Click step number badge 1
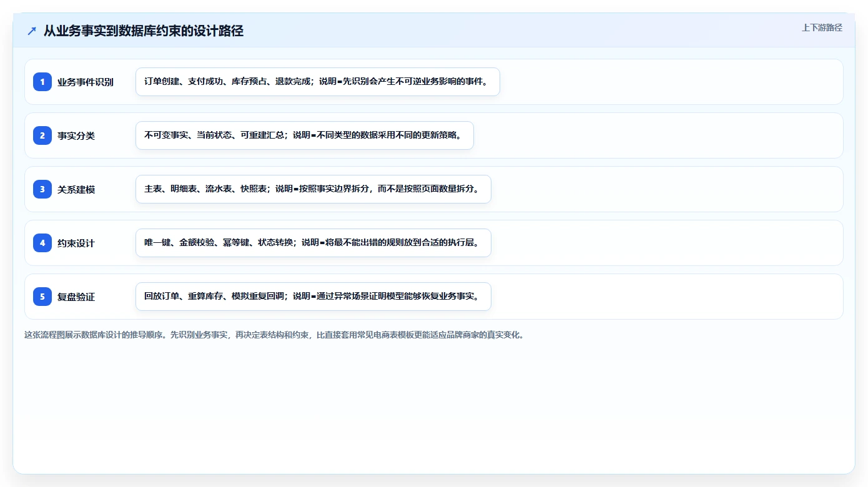868x487 pixels. coord(42,82)
